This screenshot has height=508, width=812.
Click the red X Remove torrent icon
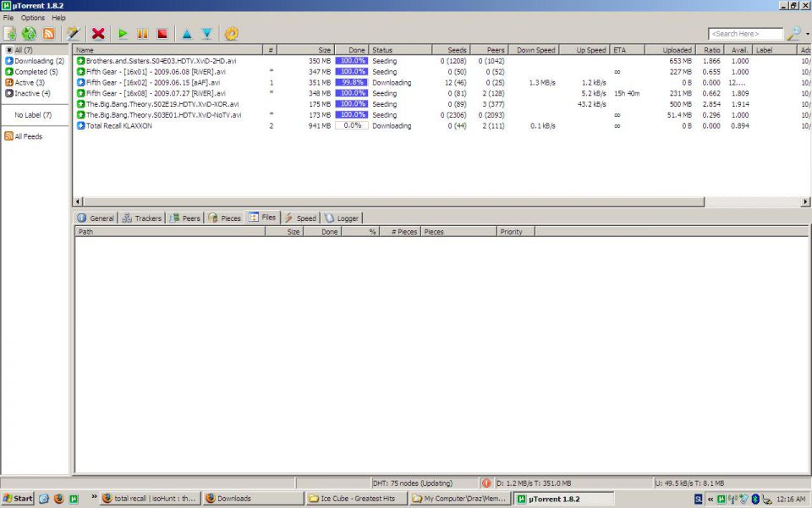pos(98,34)
